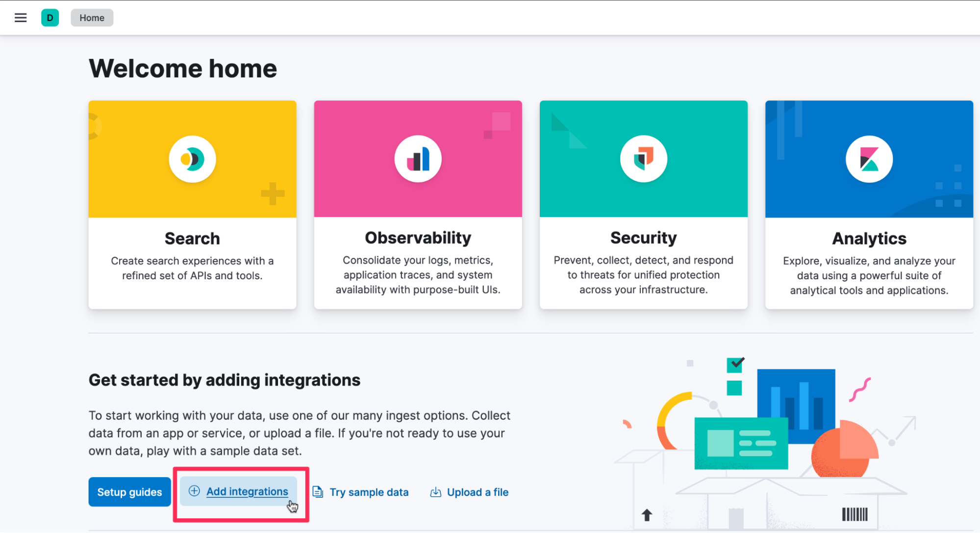Click the Kibana Analytics logo icon
Screen dimensions: 980x533
[x=869, y=159]
